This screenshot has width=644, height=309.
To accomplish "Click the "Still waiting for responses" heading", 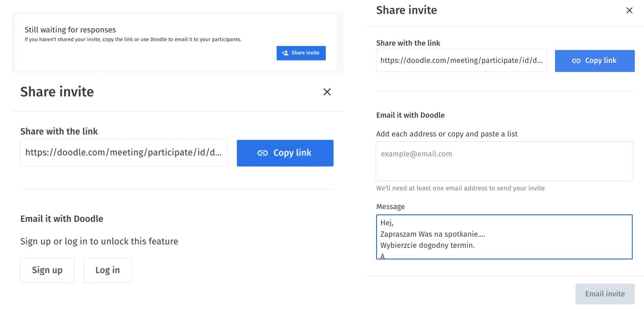I will (x=70, y=30).
